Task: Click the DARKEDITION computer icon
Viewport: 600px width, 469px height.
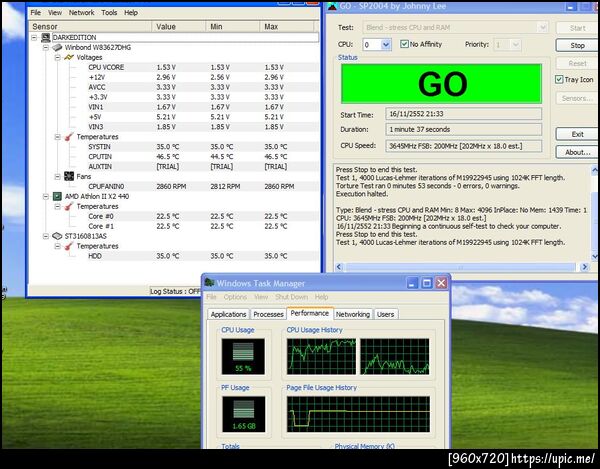Action: (46, 37)
